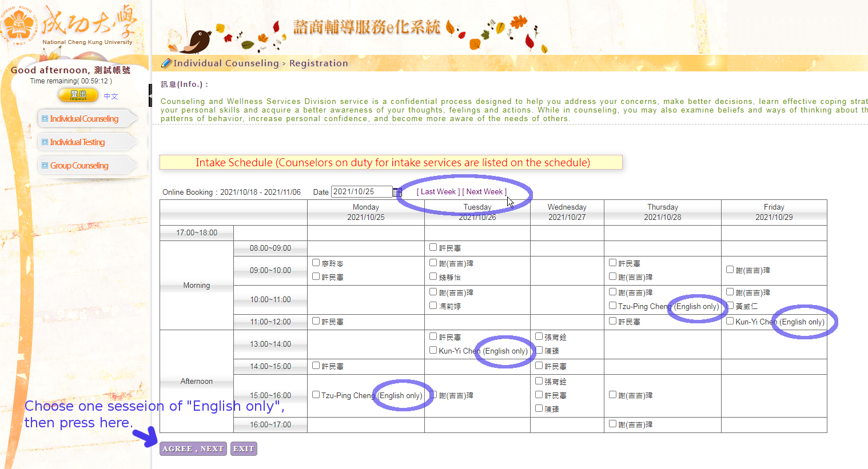
Task: Open the Individual Counseling menu
Action: 84,119
